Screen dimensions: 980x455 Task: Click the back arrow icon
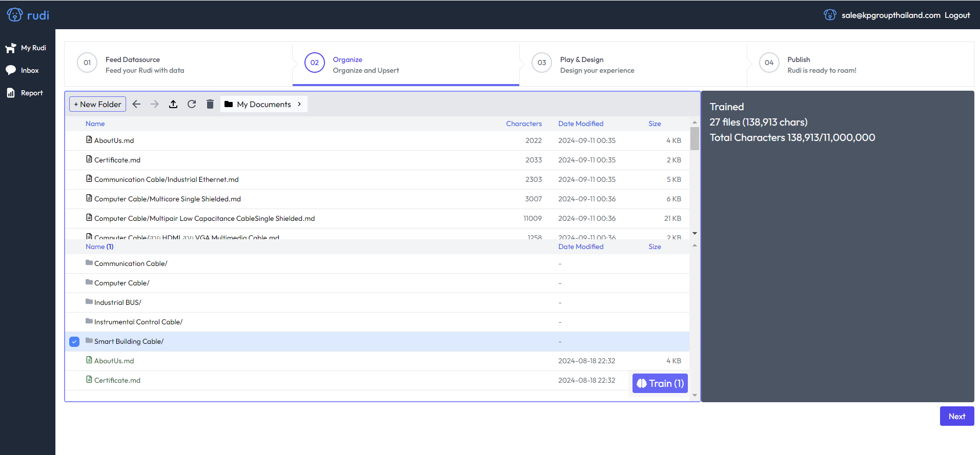tap(136, 104)
